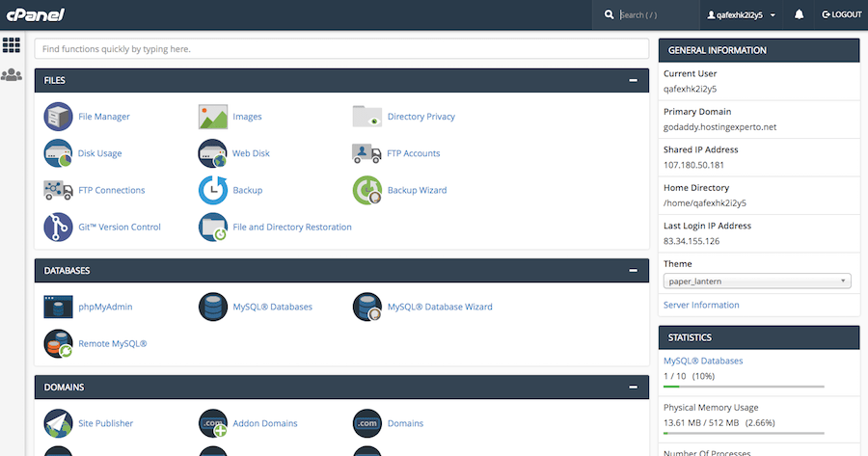Image resolution: width=868 pixels, height=456 pixels.
Task: Open MySQL Databases statistics link
Action: (x=703, y=361)
